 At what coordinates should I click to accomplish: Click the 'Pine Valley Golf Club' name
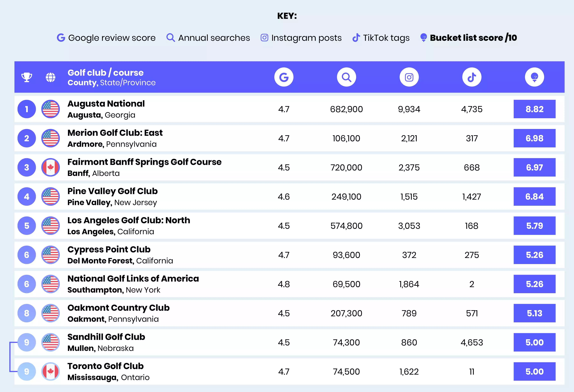click(x=113, y=191)
